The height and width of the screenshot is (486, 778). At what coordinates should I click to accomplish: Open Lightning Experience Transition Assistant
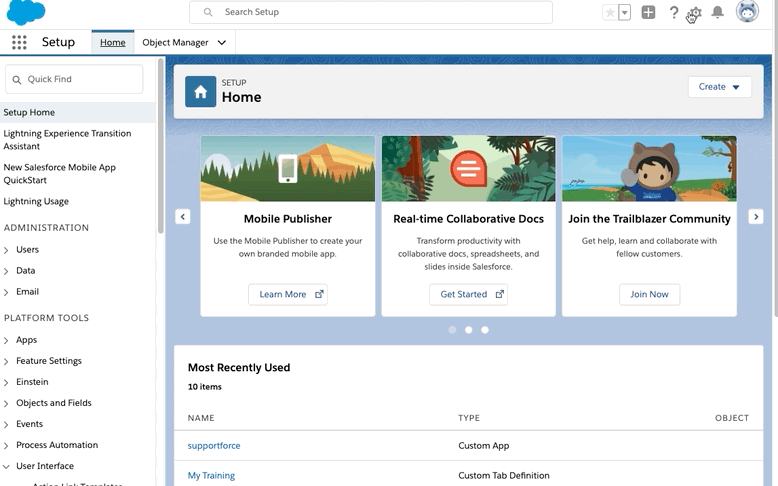(x=67, y=139)
